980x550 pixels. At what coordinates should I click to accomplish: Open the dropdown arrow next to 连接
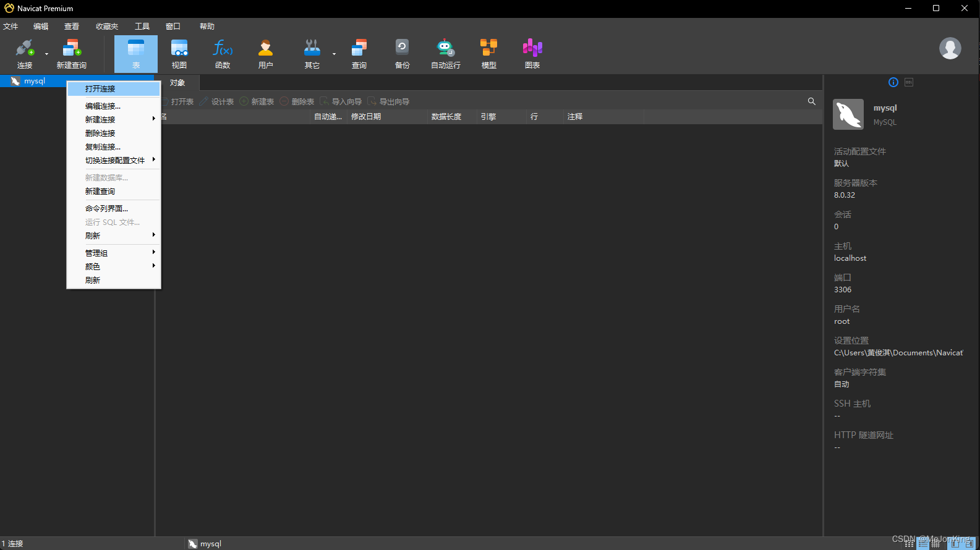click(46, 54)
